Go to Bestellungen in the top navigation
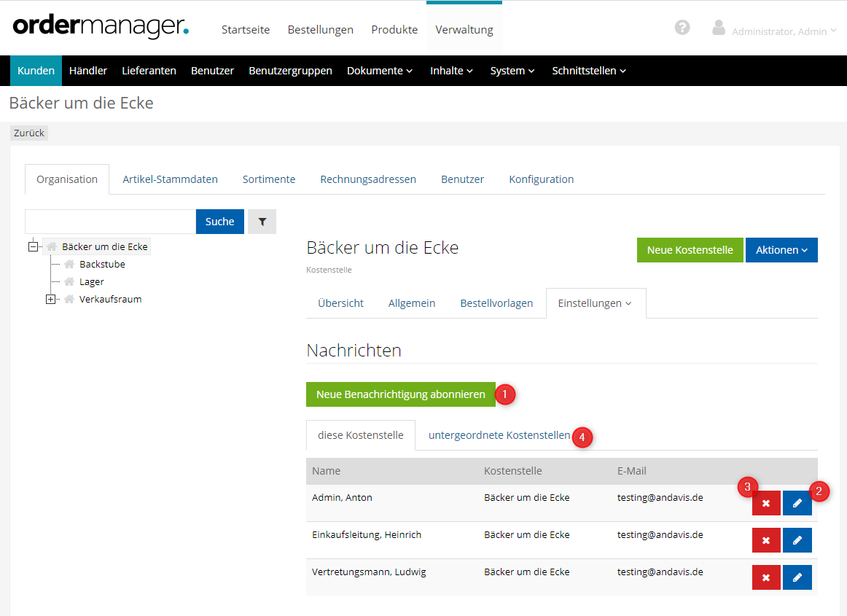Image resolution: width=847 pixels, height=616 pixels. (320, 30)
